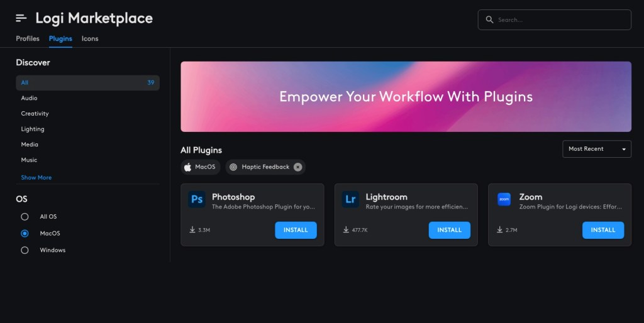Switch to the Profiles tab
Viewport: 644px width, 323px height.
(x=28, y=38)
